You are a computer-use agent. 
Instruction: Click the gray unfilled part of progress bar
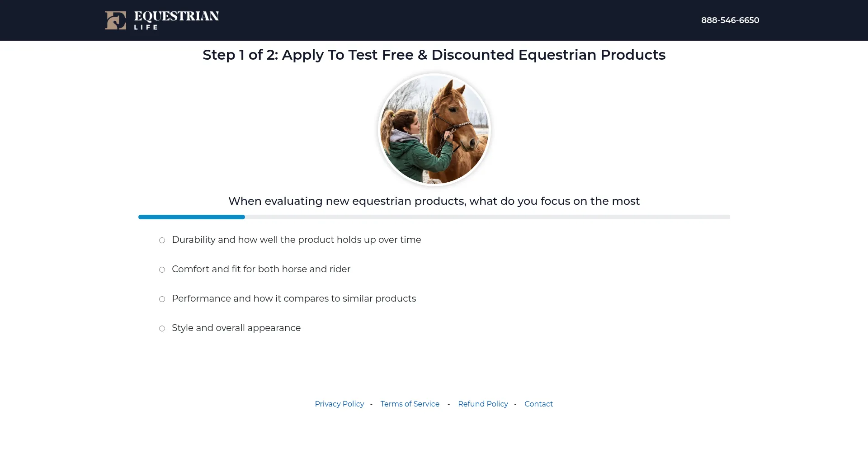pos(487,217)
